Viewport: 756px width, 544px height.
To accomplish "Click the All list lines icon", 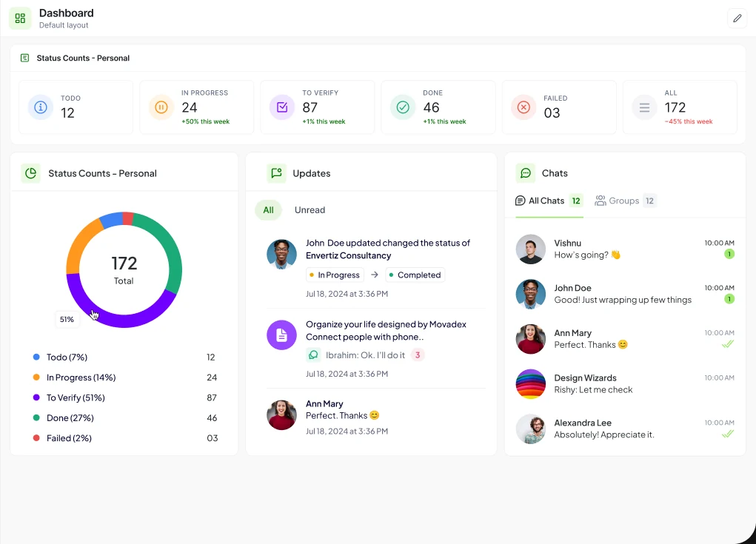I will [x=645, y=107].
